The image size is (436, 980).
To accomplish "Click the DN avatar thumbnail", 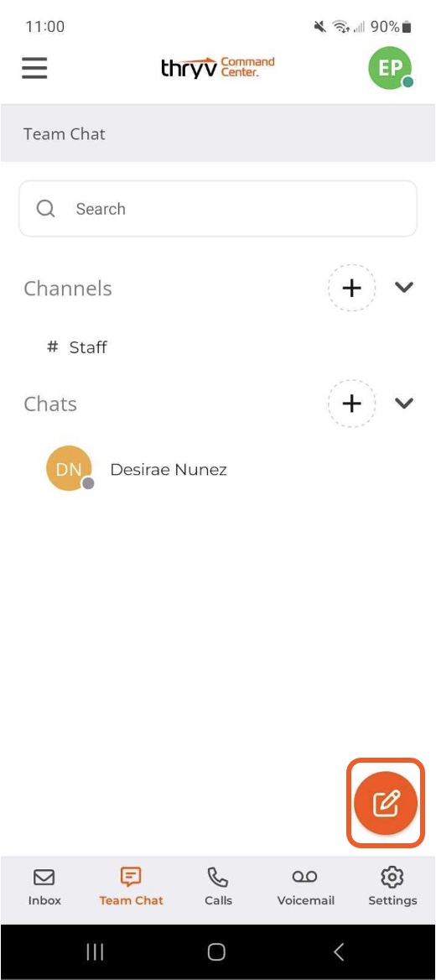I will click(69, 468).
